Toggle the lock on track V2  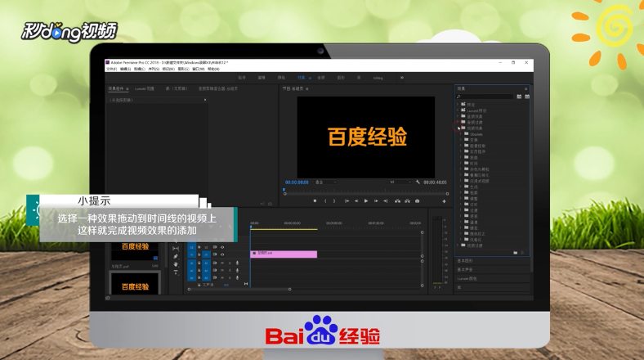[x=199, y=247]
